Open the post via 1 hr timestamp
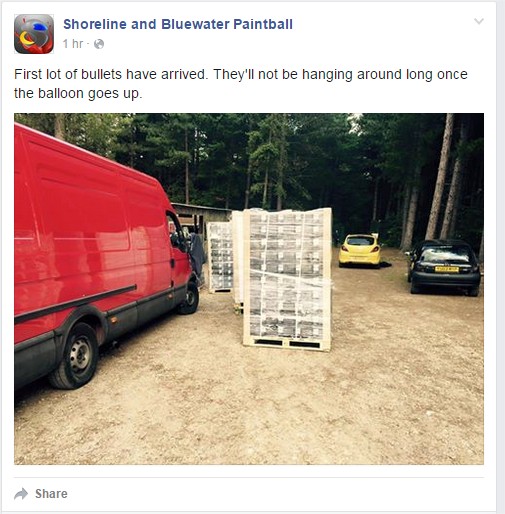Image resolution: width=505 pixels, height=514 pixels. pyautogui.click(x=73, y=44)
